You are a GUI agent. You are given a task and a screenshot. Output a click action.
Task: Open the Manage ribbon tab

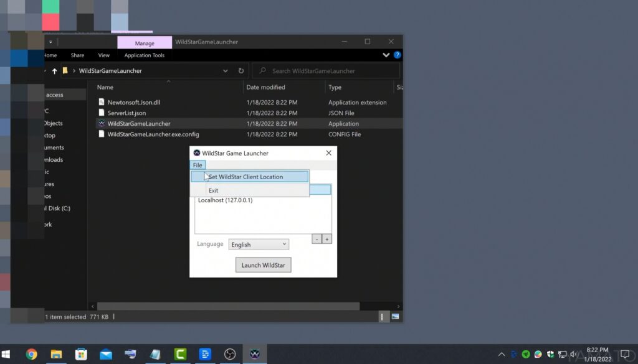tap(145, 43)
